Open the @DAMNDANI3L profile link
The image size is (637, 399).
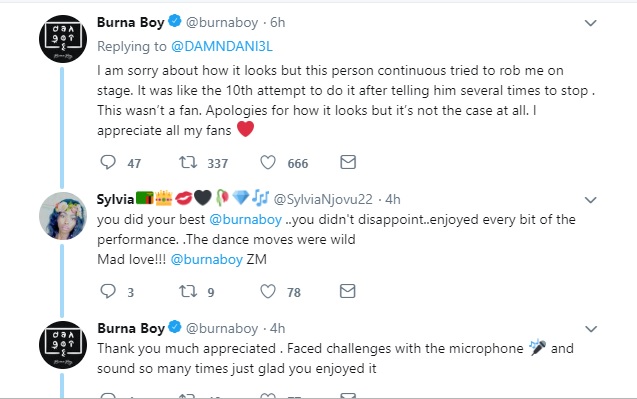point(222,46)
